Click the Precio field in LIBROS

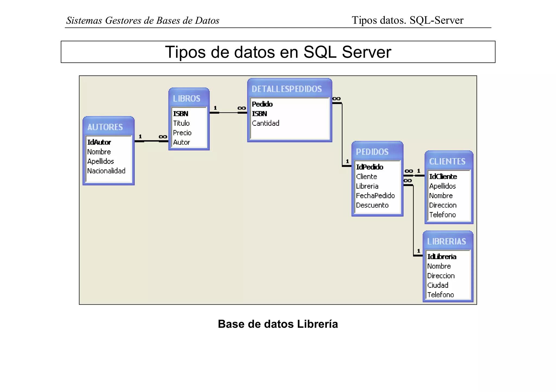pyautogui.click(x=182, y=133)
